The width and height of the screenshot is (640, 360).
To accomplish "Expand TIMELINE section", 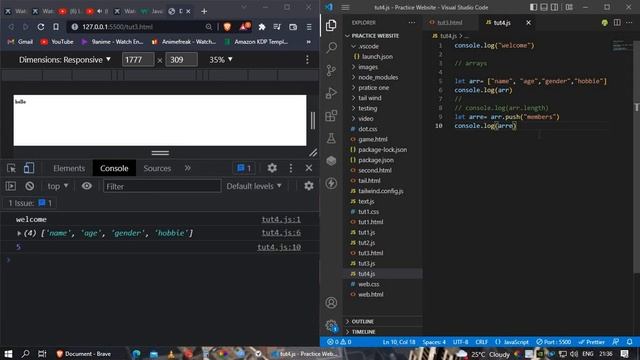I will 363,332.
